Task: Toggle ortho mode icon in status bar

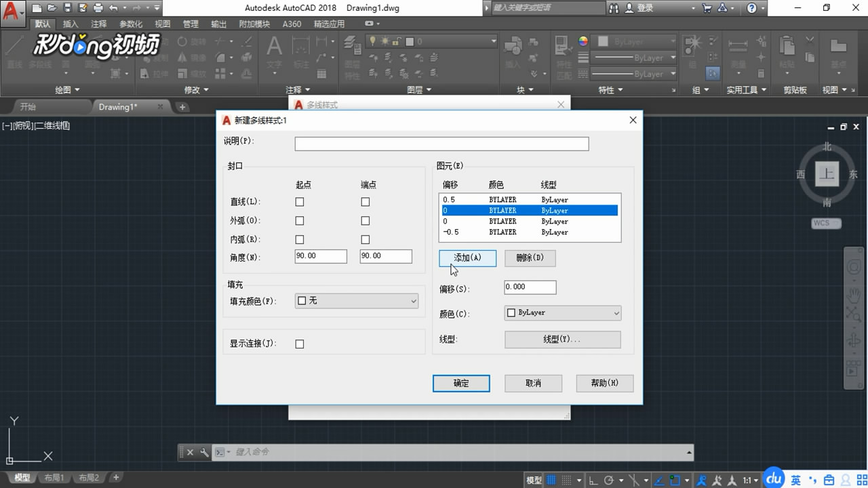Action: (593, 480)
